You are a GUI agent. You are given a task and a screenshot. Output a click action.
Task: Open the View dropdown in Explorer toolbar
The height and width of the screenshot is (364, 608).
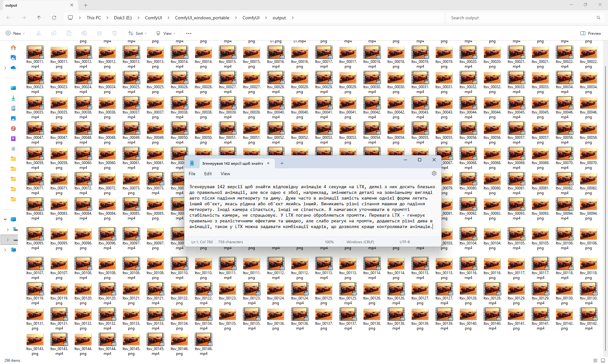pyautogui.click(x=166, y=33)
